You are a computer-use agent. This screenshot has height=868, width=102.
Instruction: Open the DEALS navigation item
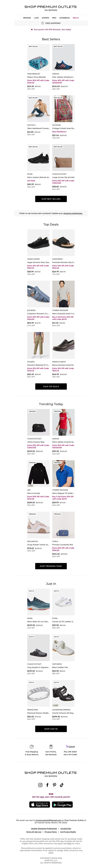click(x=76, y=18)
